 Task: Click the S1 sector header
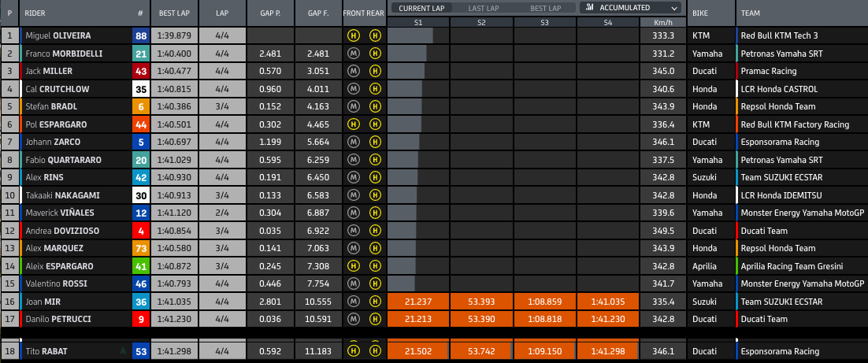coord(418,22)
